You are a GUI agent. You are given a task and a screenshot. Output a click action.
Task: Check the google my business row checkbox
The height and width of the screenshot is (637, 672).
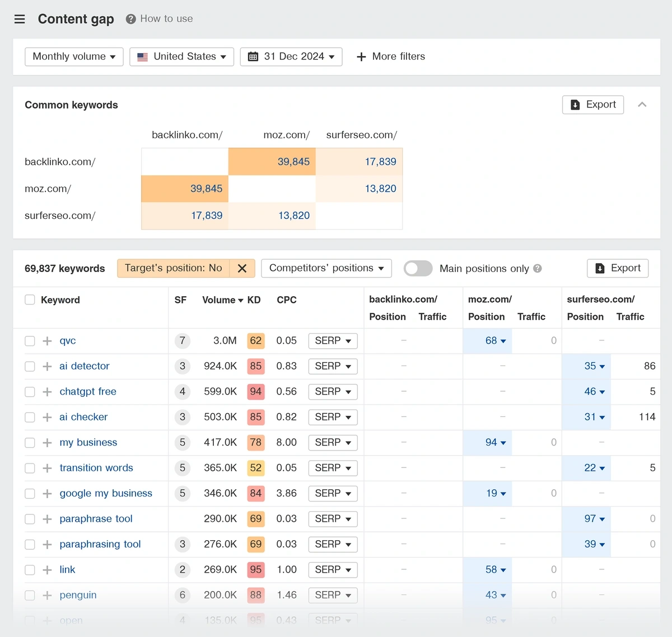pyautogui.click(x=30, y=494)
